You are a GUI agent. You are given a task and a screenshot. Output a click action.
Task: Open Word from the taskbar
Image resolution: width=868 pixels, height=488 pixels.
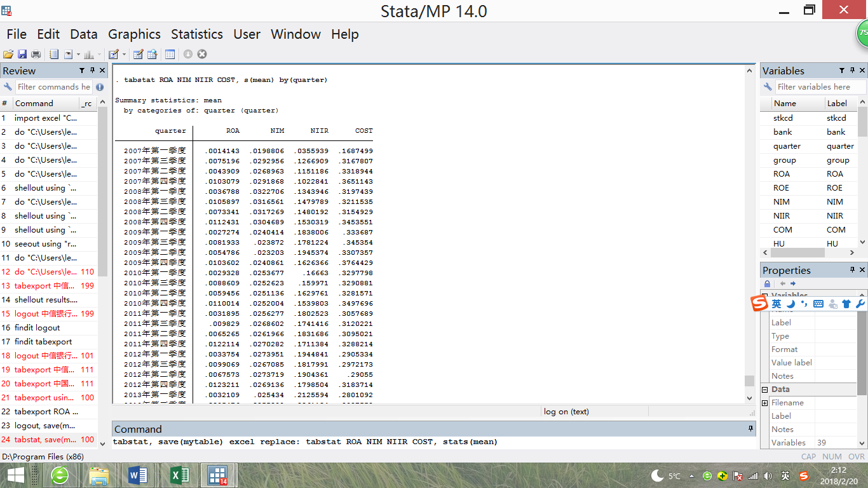(x=137, y=475)
